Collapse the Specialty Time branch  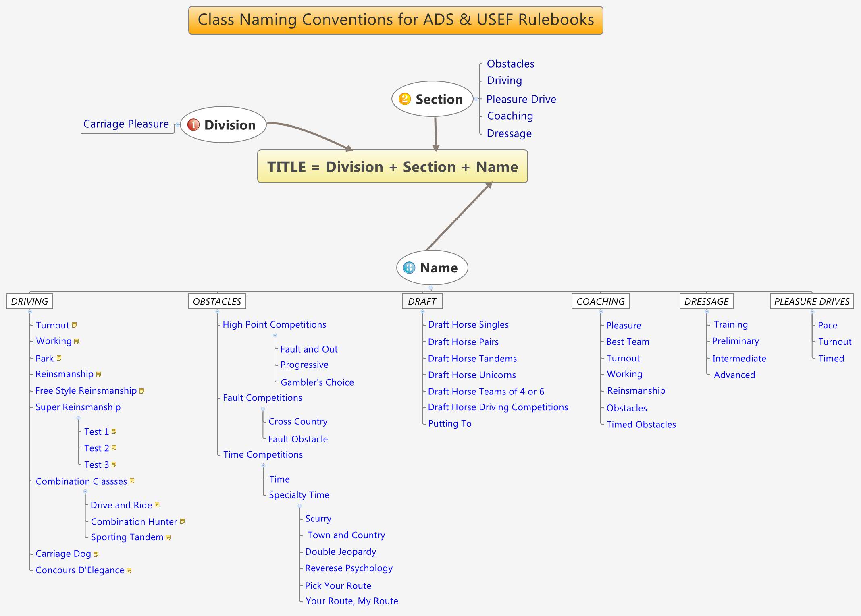(x=299, y=506)
